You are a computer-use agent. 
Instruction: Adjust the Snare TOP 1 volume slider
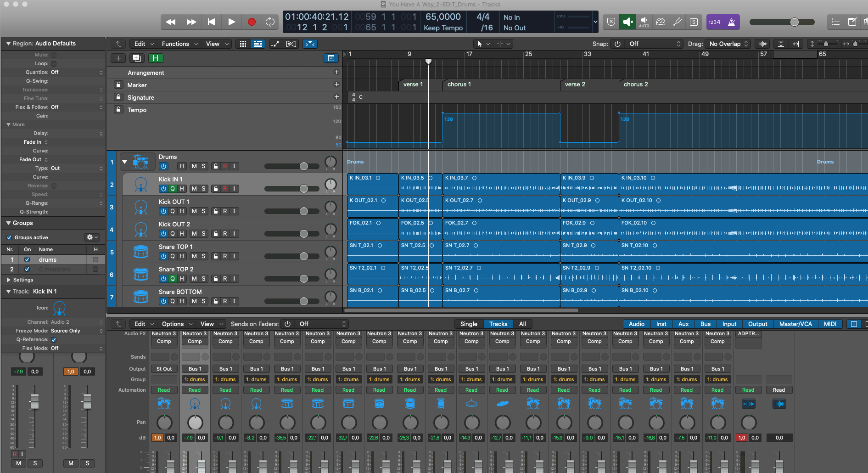[303, 256]
